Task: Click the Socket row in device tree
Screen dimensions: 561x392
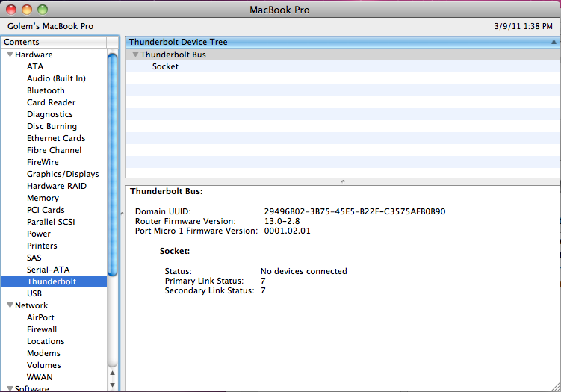Action: pyautogui.click(x=165, y=66)
